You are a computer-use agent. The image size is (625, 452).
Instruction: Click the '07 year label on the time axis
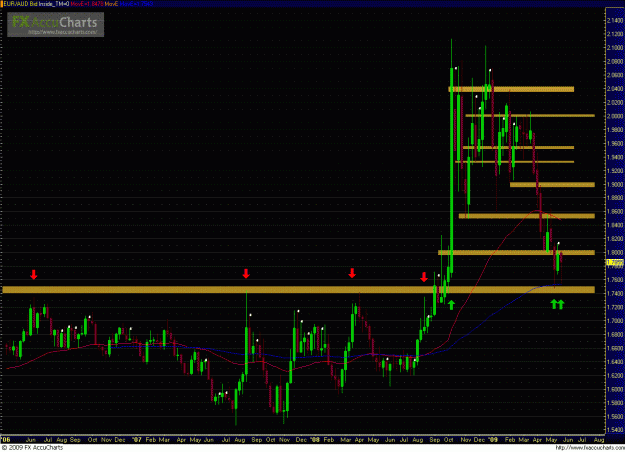137,440
